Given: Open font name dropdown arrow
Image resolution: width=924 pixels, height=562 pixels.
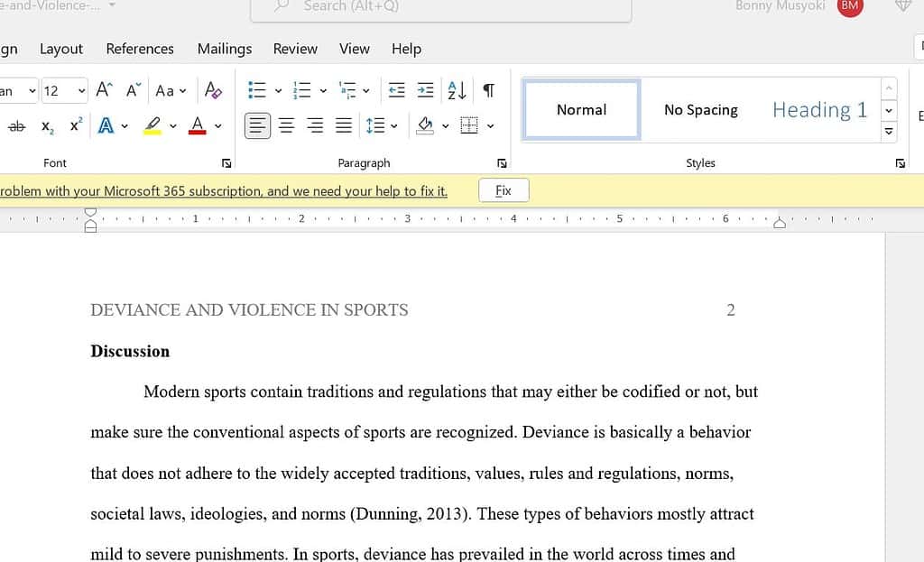Looking at the screenshot, I should (x=32, y=91).
